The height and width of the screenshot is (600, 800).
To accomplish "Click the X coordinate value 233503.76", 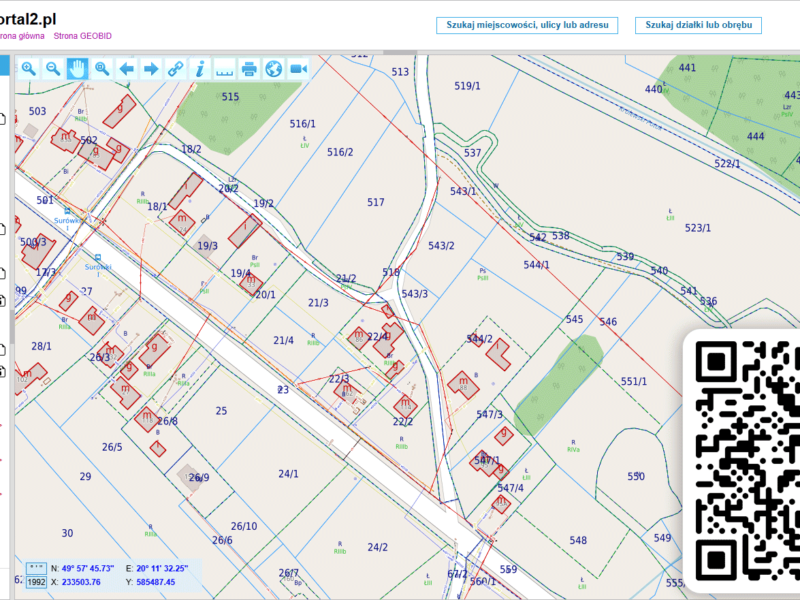I will click(81, 582).
